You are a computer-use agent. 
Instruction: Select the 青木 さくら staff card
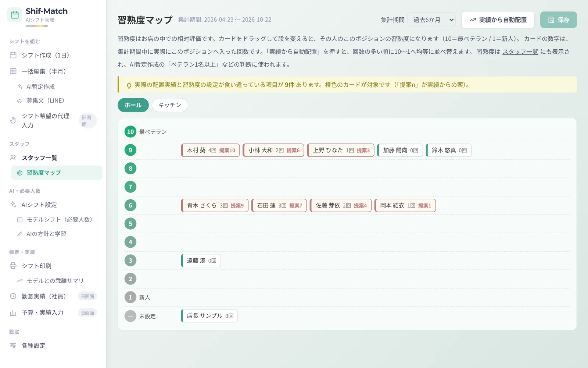215,205
